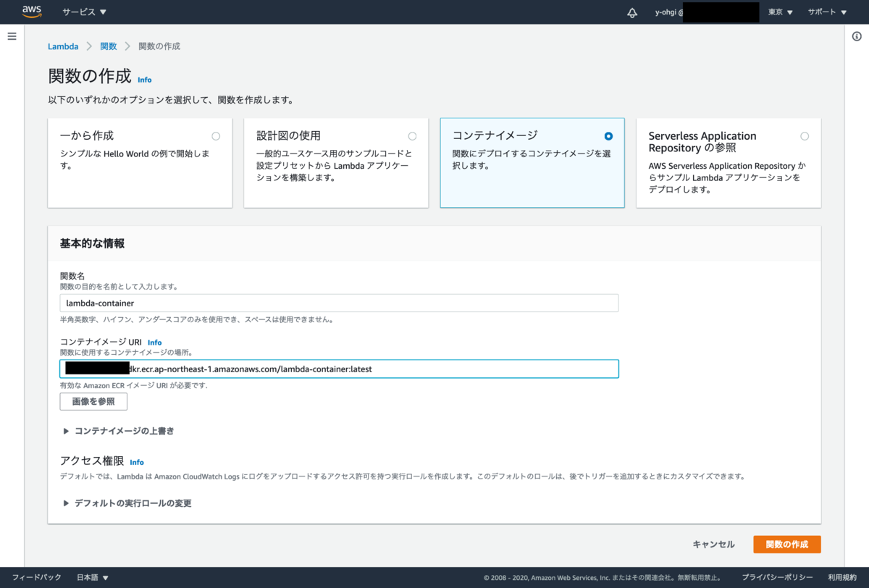Open the info panel circle icon
The image size is (869, 588).
(x=857, y=36)
